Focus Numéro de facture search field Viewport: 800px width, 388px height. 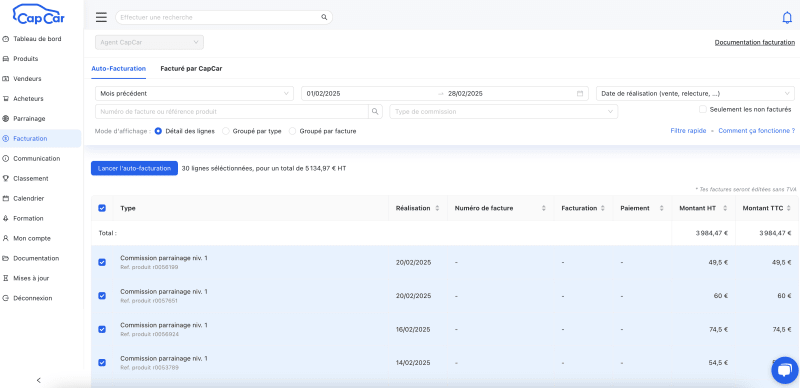[x=232, y=111]
